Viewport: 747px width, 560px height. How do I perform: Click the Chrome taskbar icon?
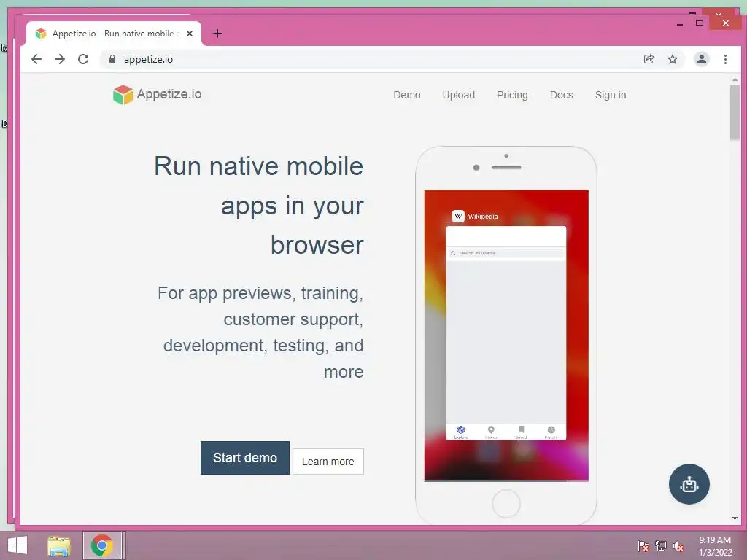[102, 545]
